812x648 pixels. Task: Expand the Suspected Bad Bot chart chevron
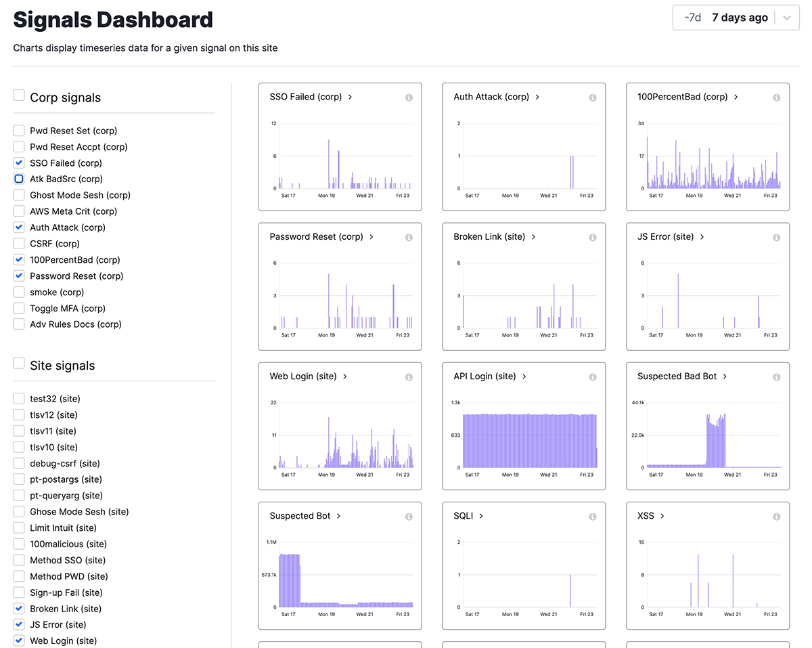(725, 376)
